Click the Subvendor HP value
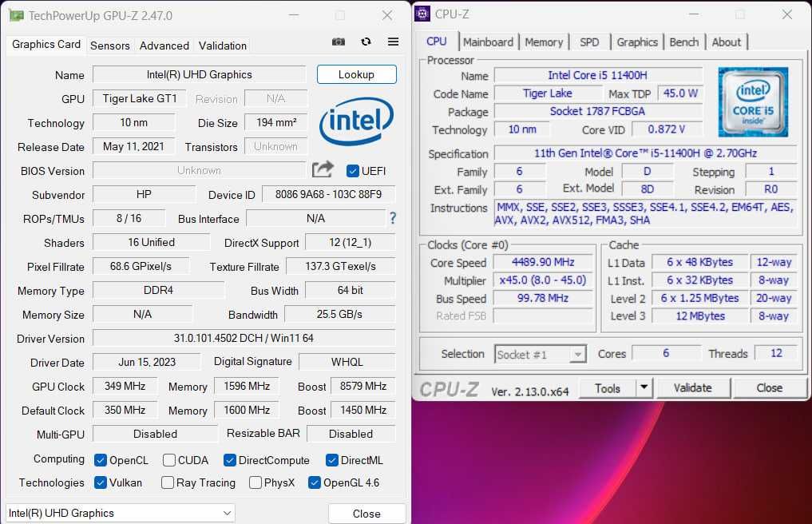The height and width of the screenshot is (524, 812). click(x=144, y=194)
